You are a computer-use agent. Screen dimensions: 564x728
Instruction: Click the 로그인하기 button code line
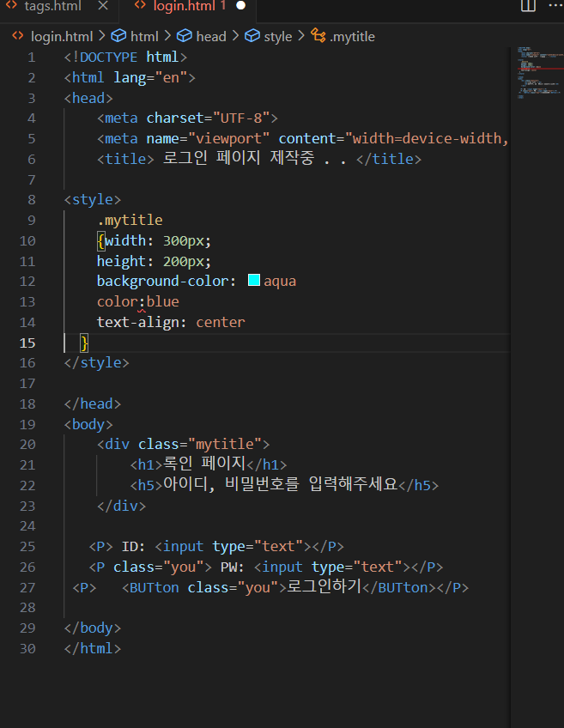coord(270,586)
